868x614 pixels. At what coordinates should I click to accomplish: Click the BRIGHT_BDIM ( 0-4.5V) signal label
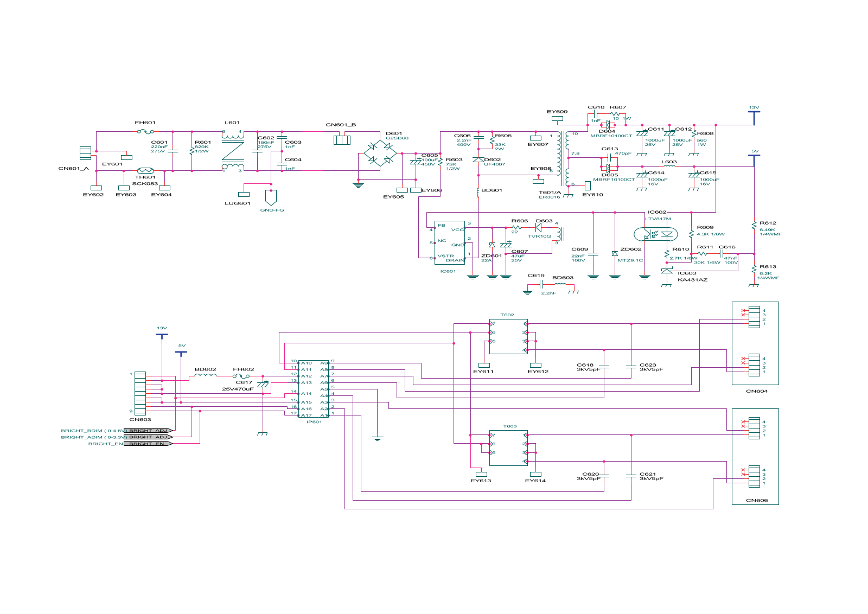pos(93,431)
